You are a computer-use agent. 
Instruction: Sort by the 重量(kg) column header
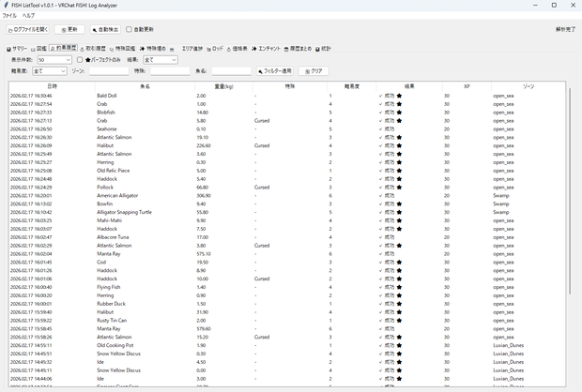click(x=223, y=86)
